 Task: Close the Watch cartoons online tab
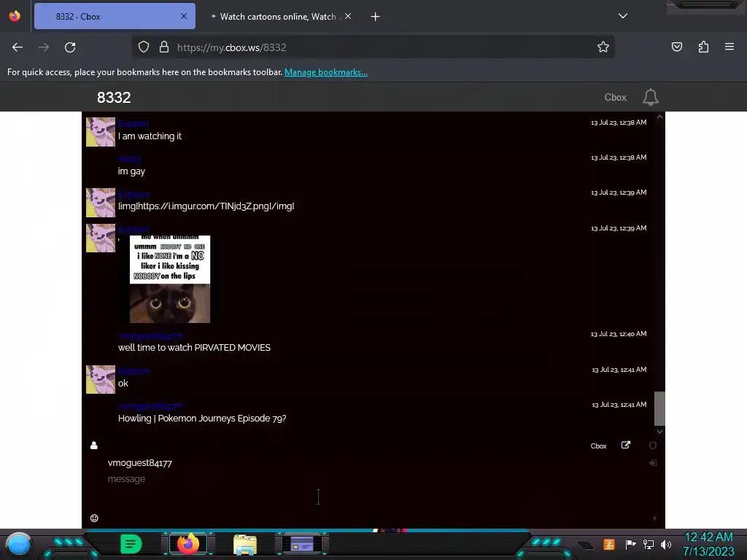click(x=348, y=16)
